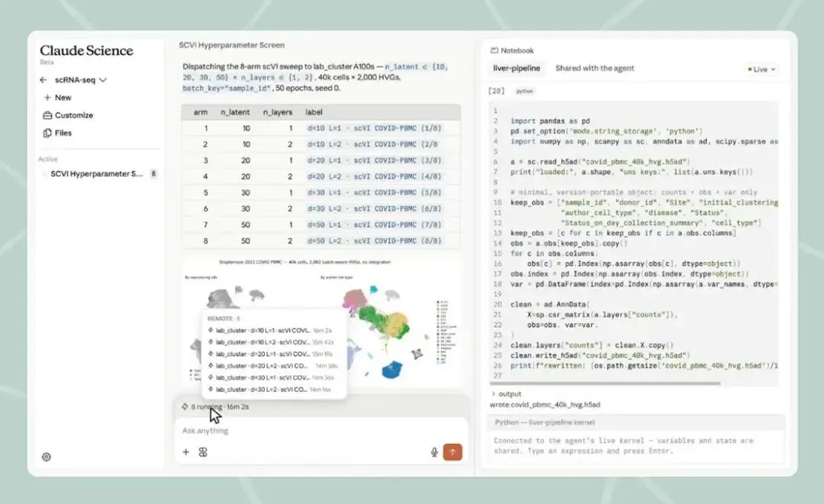
Task: Click the 8 badge on active session
Action: pos(153,174)
